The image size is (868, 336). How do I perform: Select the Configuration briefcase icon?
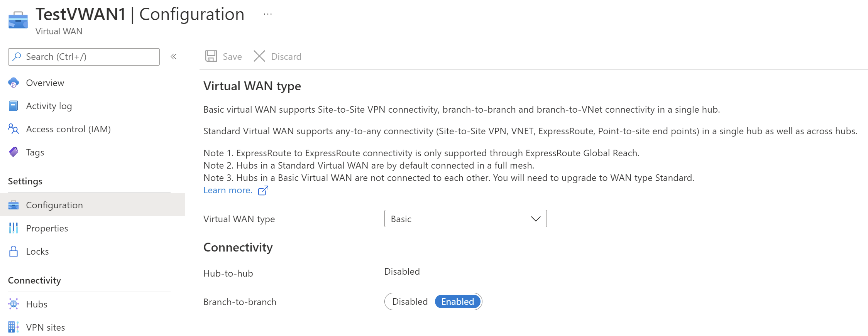pyautogui.click(x=14, y=205)
